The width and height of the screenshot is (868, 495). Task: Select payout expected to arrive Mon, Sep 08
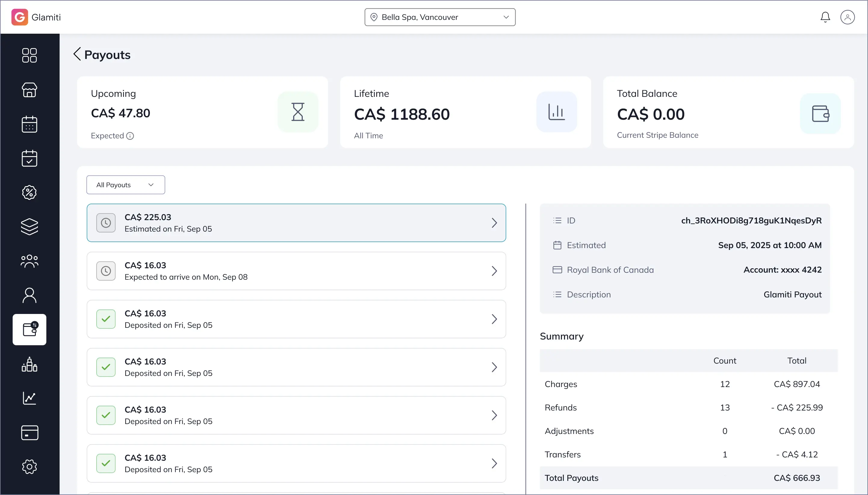pyautogui.click(x=296, y=271)
